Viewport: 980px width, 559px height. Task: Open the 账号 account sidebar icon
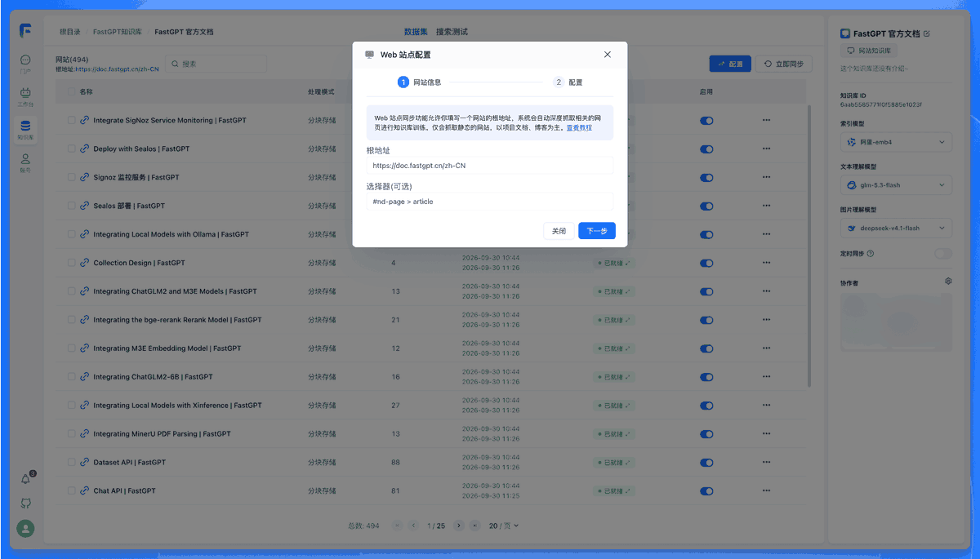pos(25,162)
